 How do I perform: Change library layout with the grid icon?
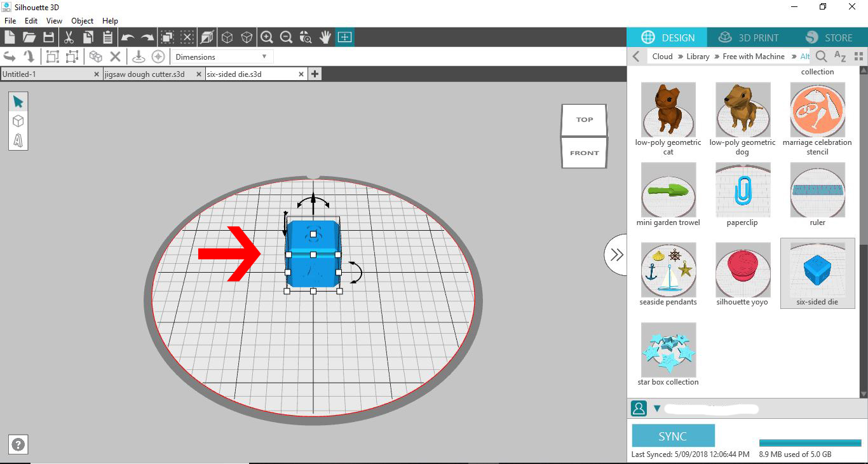(859, 57)
